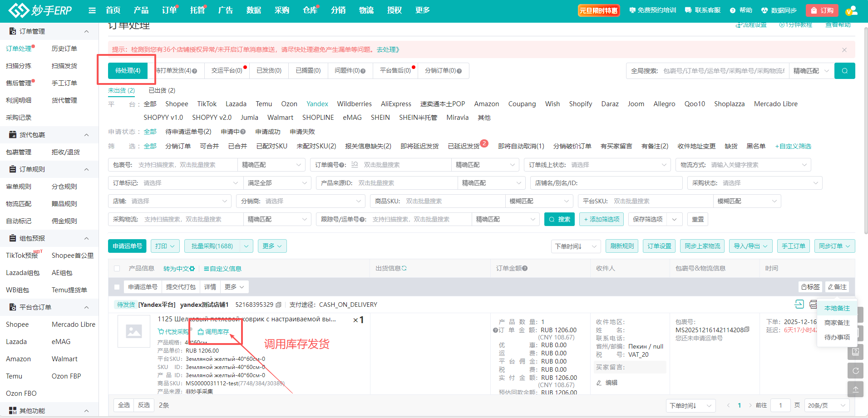Click the back-to-top arrow floating icon
868x418 pixels.
coord(855,389)
